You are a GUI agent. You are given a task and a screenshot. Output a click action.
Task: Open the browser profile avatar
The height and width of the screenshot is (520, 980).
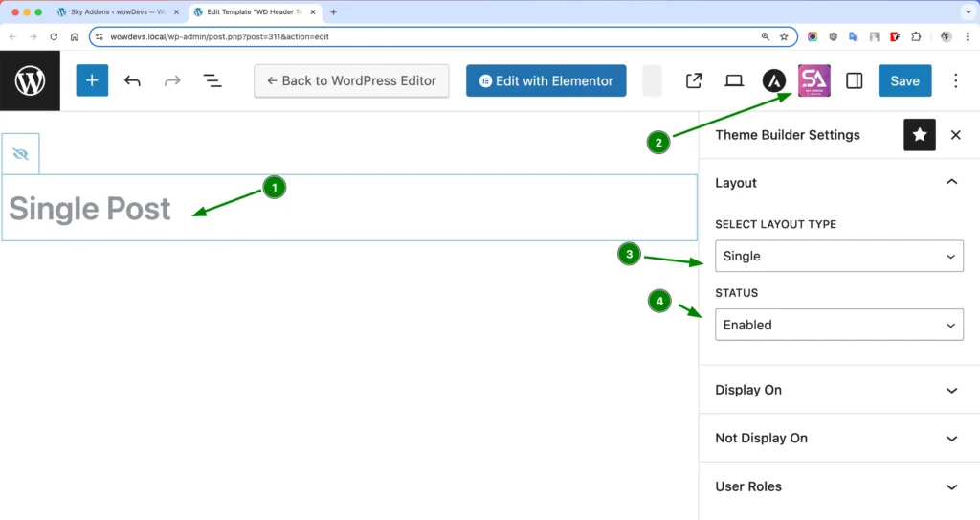tap(947, 37)
